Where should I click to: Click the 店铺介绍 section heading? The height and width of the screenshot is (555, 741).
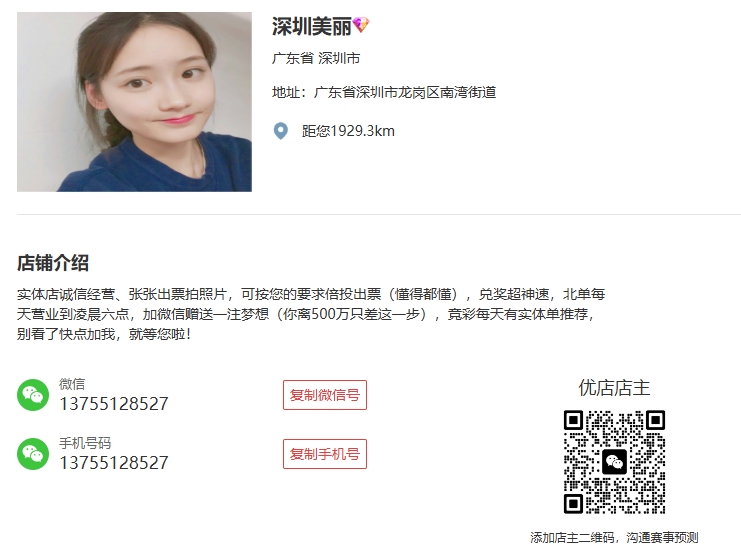(53, 263)
